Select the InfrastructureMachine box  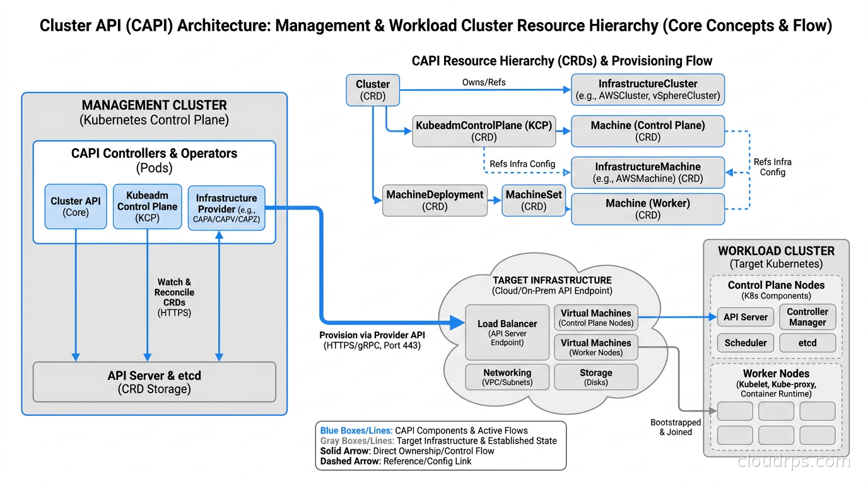click(648, 173)
